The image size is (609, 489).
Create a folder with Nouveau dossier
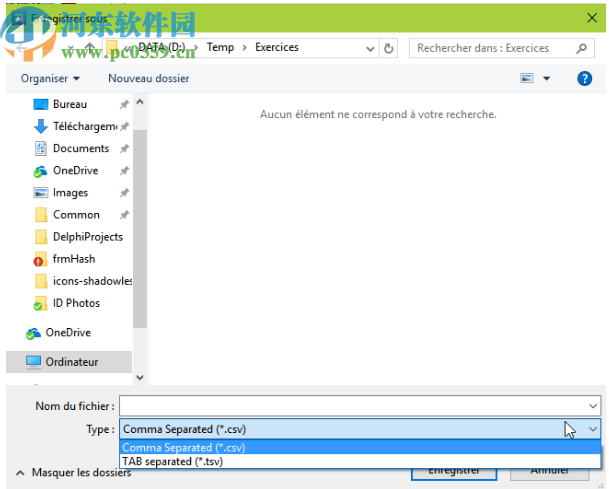(x=149, y=78)
